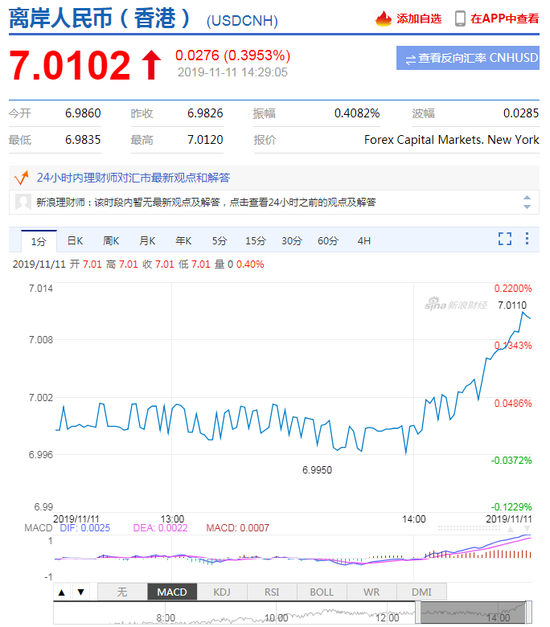Screen dimensions: 550x627
Task: Open the fullscreen chart view icon
Action: coord(505,239)
